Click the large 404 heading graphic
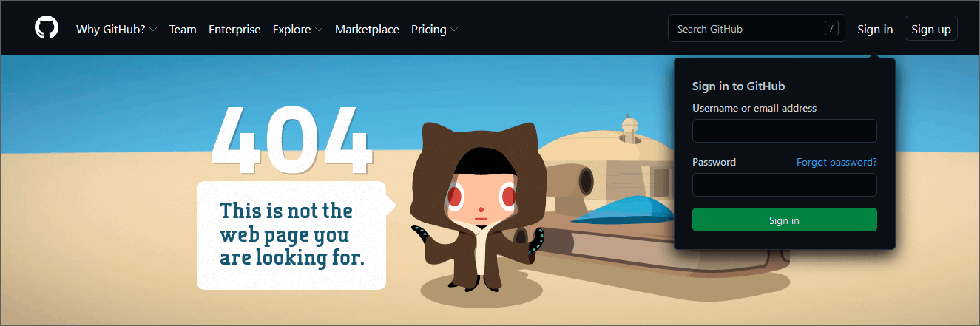 (x=292, y=140)
